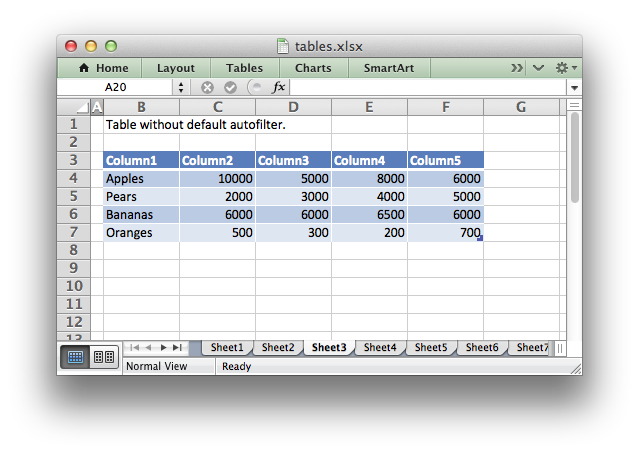Click the cell containing 8000
The image size is (639, 454).
(x=369, y=179)
